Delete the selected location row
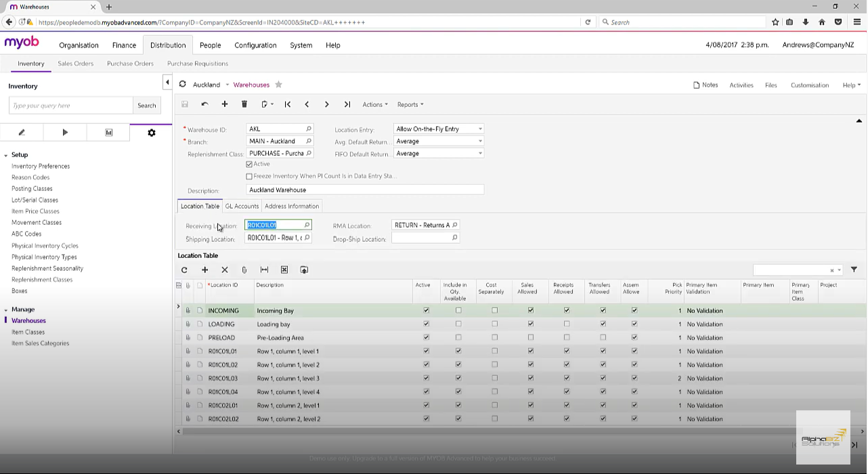868x474 pixels. [x=224, y=270]
